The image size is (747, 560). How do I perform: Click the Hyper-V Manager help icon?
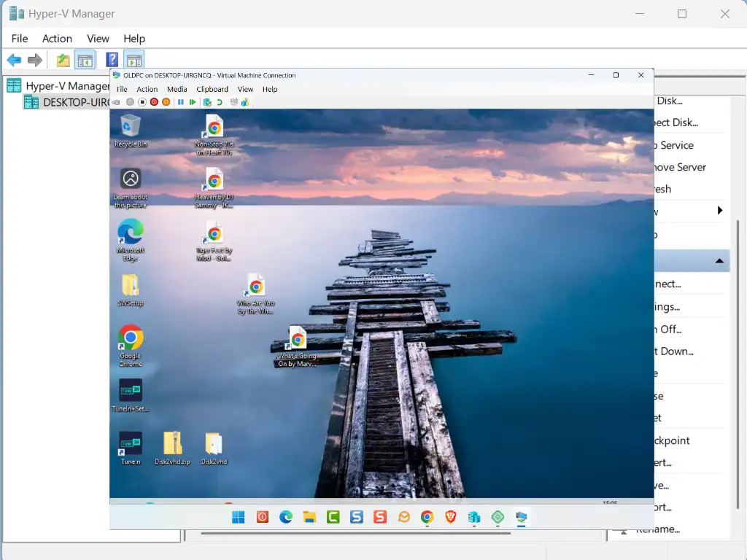[112, 61]
